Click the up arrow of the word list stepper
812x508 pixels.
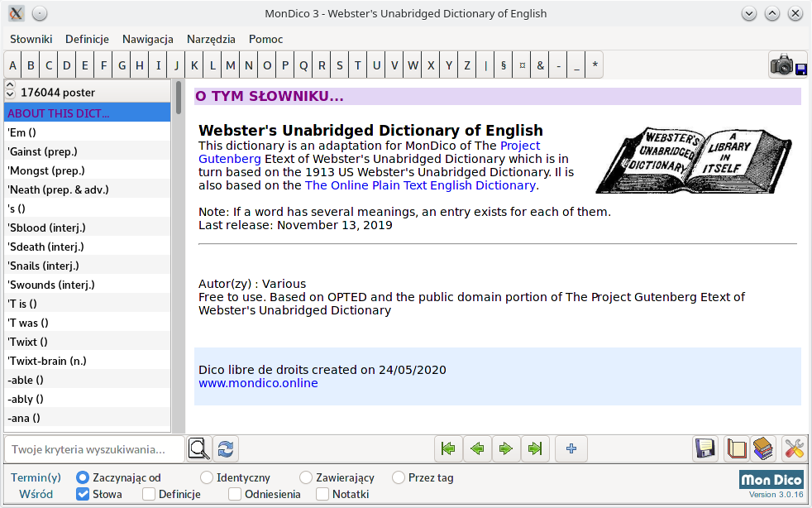(11, 84)
